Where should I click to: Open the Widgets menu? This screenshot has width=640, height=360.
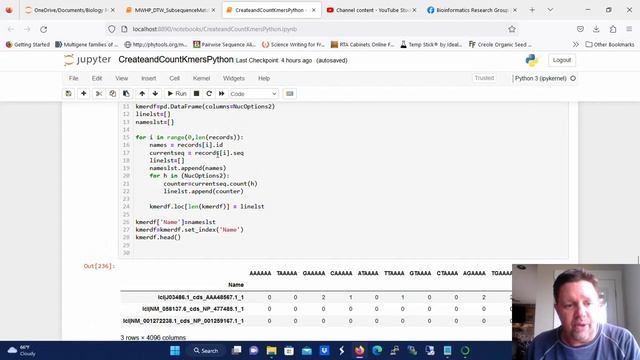click(x=234, y=78)
